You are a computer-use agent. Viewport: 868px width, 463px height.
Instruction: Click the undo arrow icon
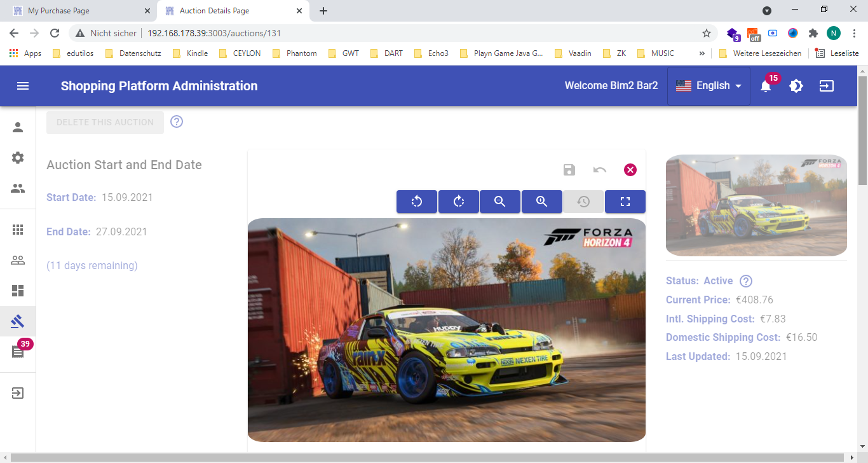pyautogui.click(x=600, y=170)
